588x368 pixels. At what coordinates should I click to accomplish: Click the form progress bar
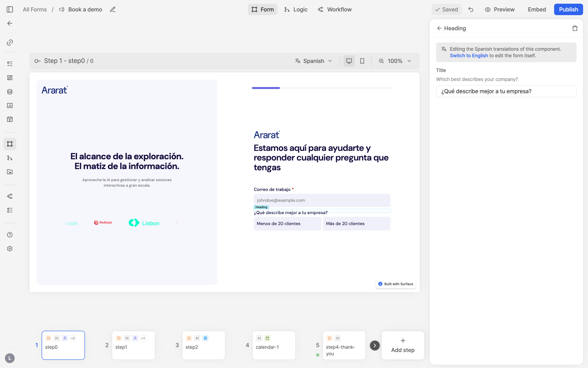322,88
